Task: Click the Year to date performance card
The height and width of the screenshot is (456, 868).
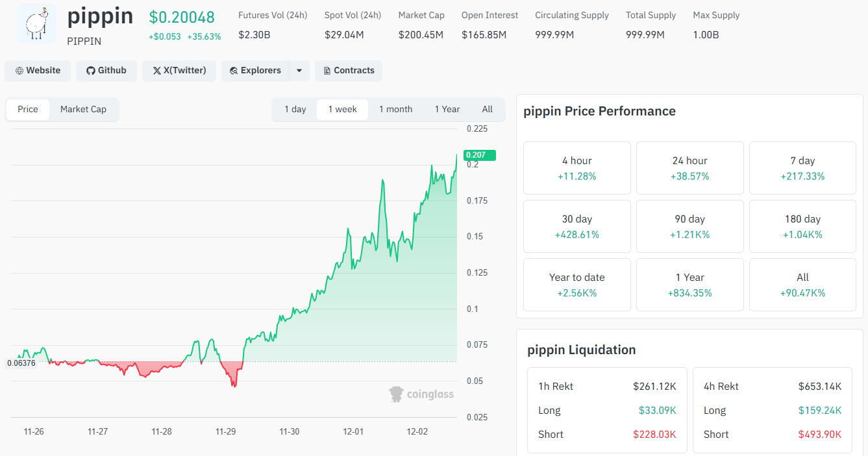Action: (577, 285)
